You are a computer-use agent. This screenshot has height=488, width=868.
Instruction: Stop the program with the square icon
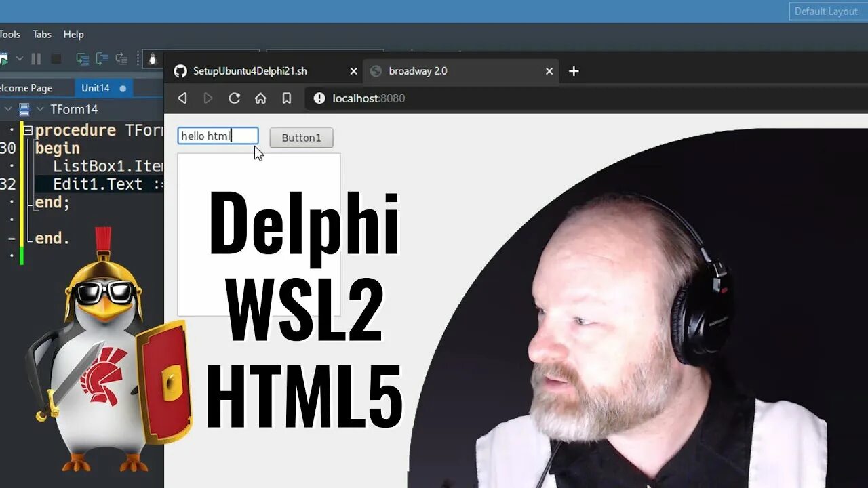pyautogui.click(x=56, y=59)
